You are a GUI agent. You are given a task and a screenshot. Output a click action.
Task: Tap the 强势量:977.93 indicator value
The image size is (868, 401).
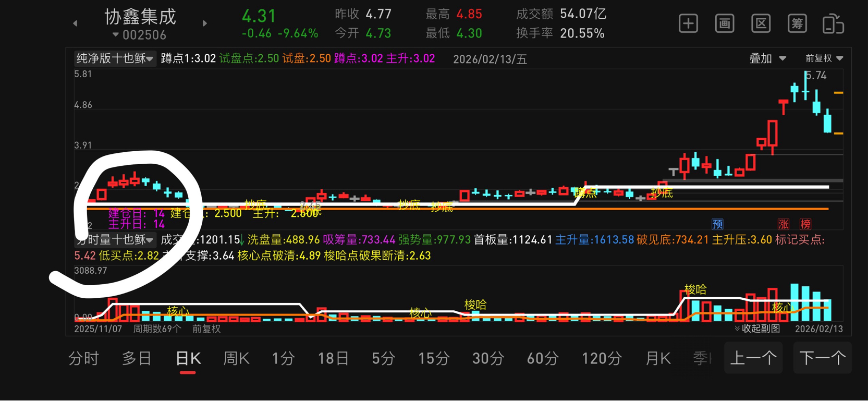pos(434,240)
